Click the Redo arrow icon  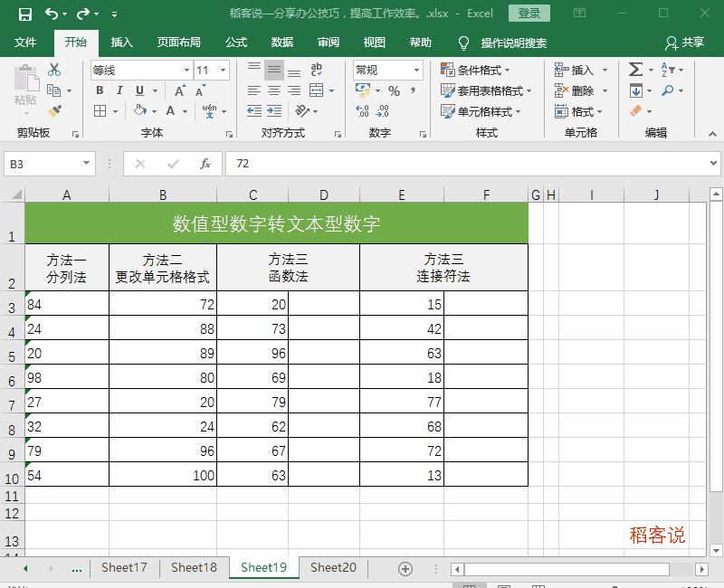point(83,14)
